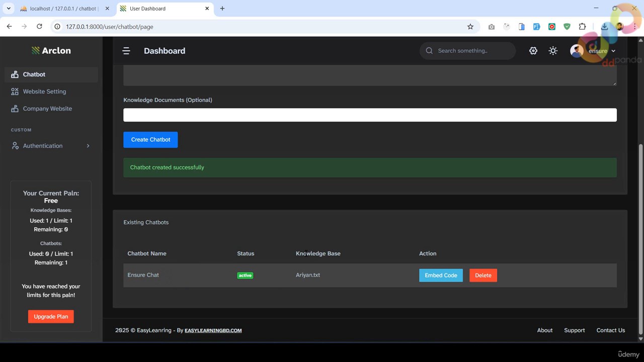Open the settings gear in header
644x362 pixels.
click(533, 51)
